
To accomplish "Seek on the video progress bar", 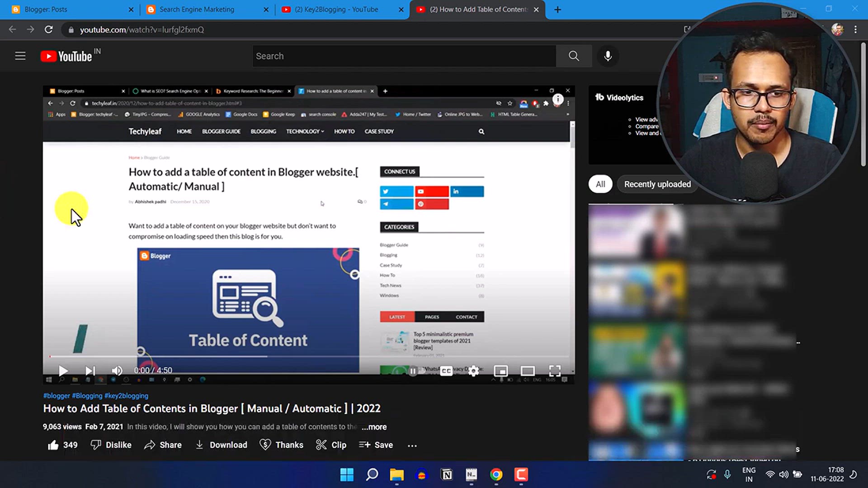I will (309, 357).
